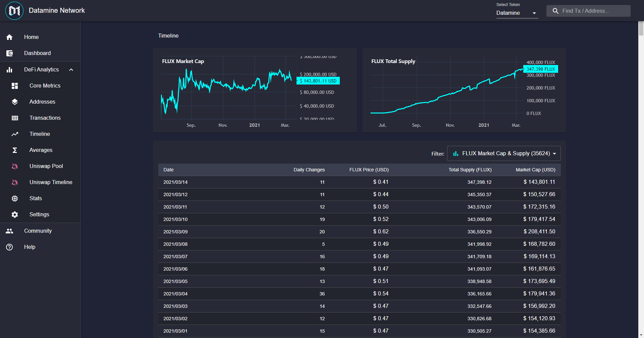Click the Timeline trending-up icon
The width and height of the screenshot is (644, 338).
click(x=15, y=134)
